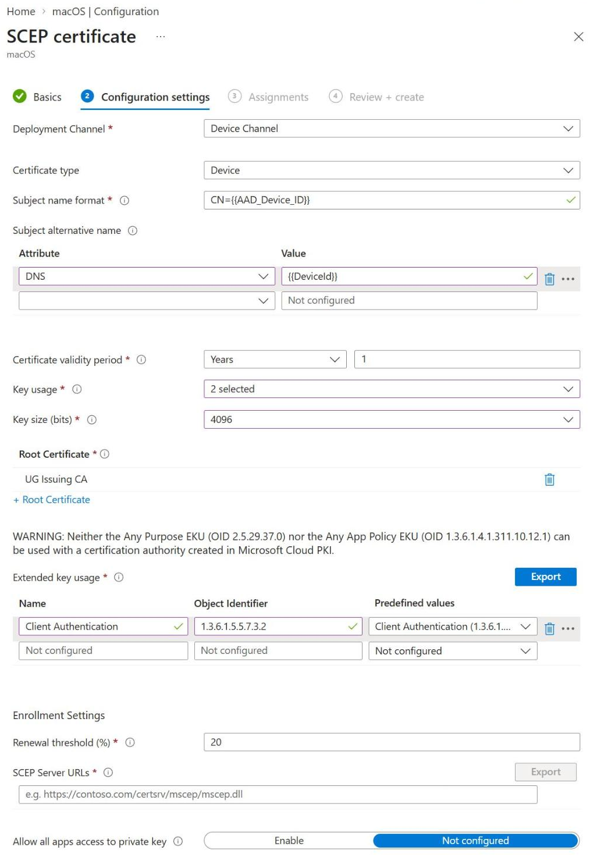Image resolution: width=590 pixels, height=868 pixels.
Task: Go to the Assignments step
Action: 268,97
